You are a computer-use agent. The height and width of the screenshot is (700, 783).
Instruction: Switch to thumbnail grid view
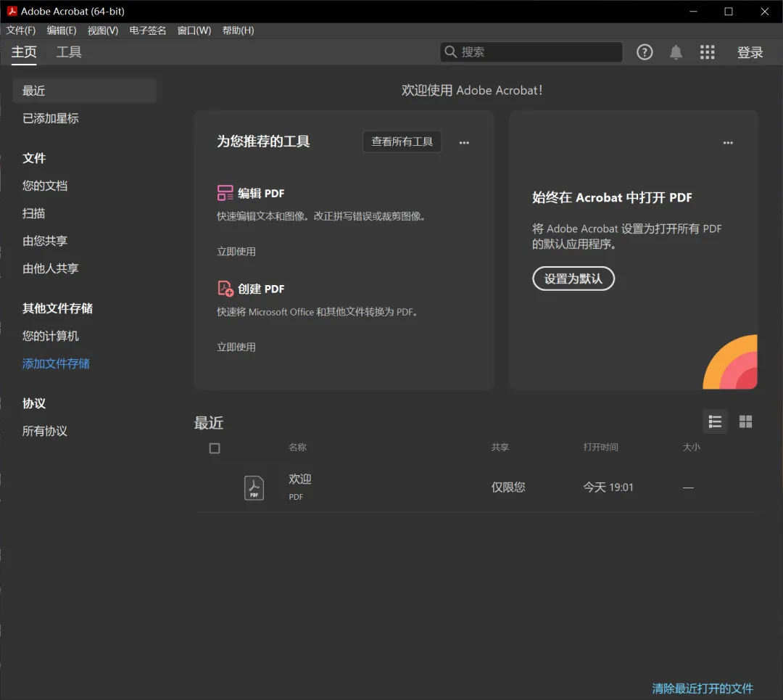coord(745,421)
